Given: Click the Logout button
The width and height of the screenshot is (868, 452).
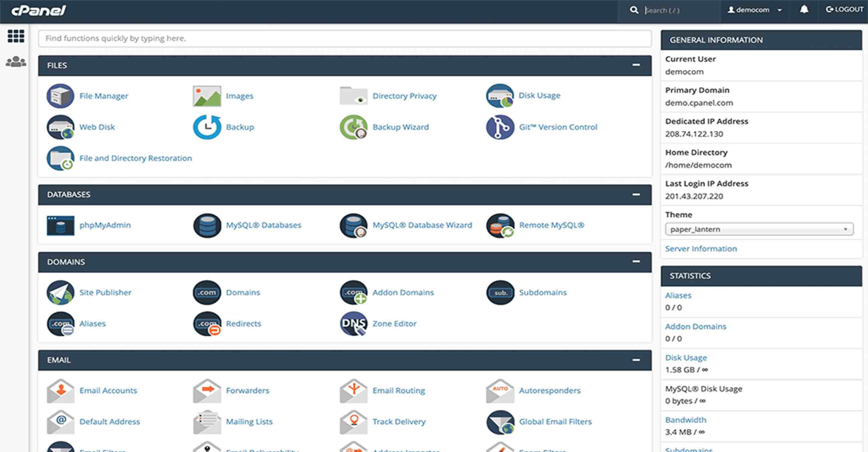Looking at the screenshot, I should [844, 9].
